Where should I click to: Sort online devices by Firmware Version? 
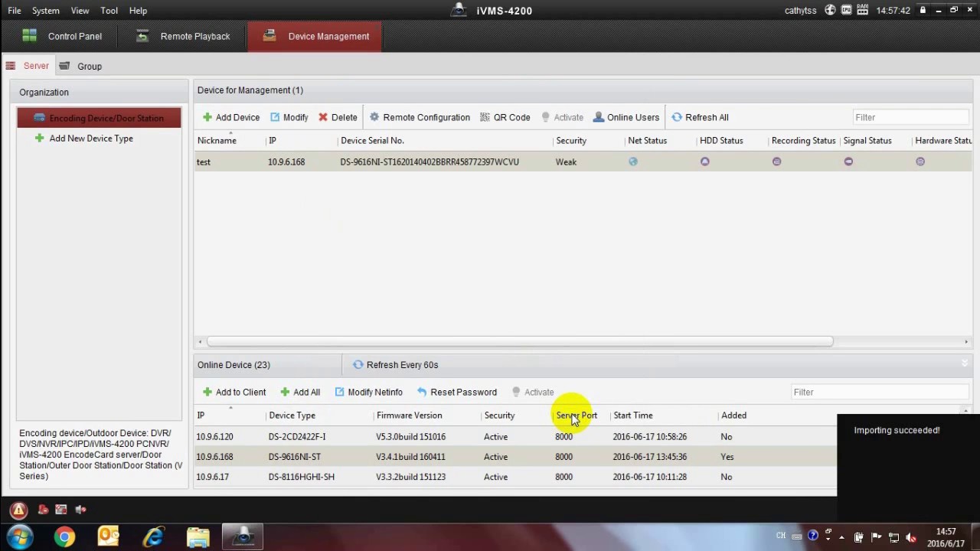tap(409, 416)
